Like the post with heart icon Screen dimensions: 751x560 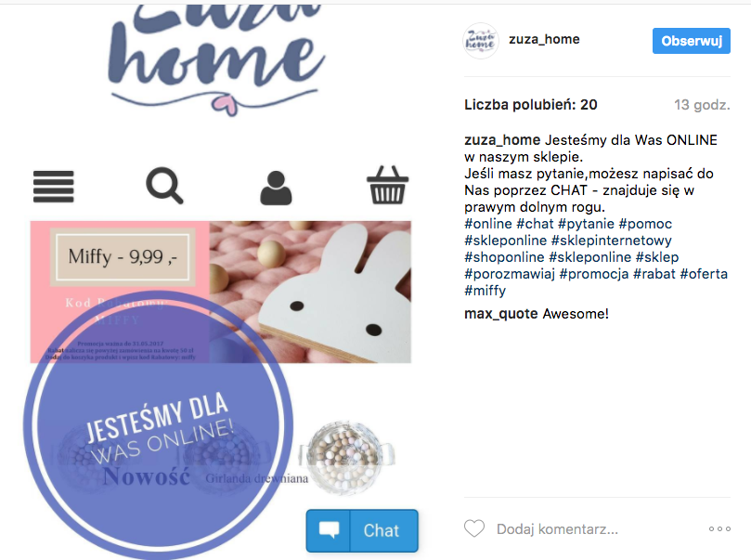[x=474, y=528]
